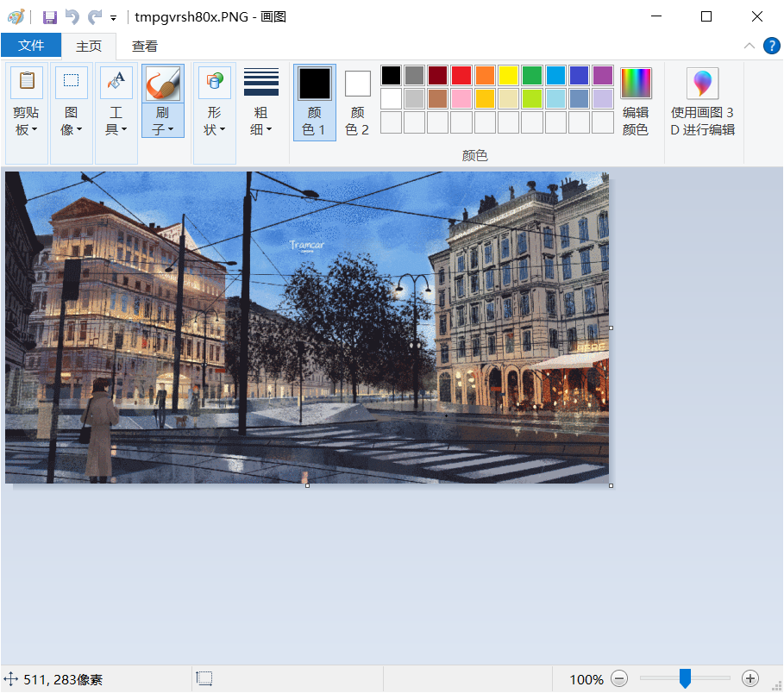Pick the turquoise blue color swatch
The height and width of the screenshot is (693, 784).
555,76
